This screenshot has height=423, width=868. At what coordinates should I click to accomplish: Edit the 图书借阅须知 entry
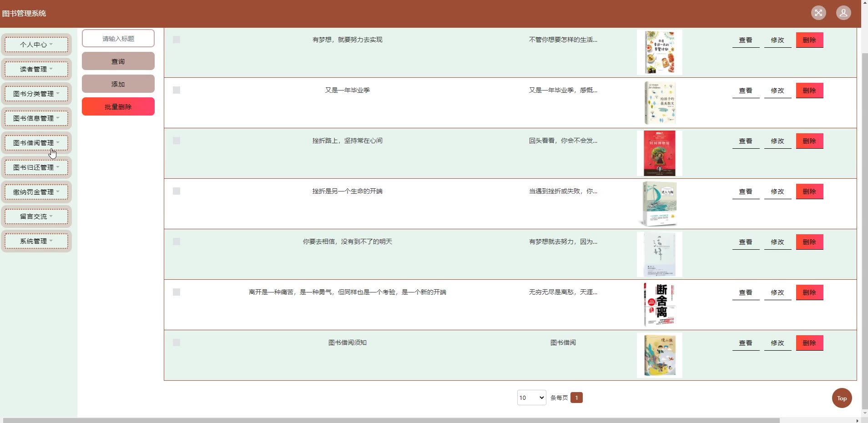tap(777, 343)
